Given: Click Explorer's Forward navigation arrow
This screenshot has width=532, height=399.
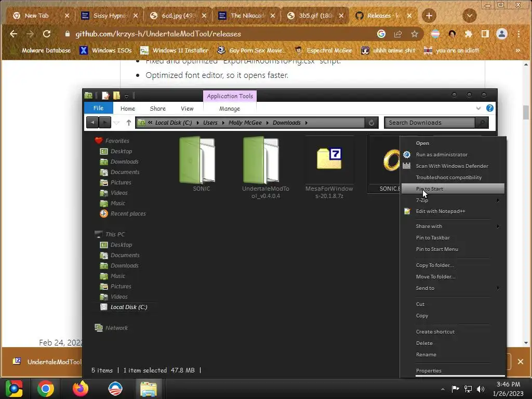Looking at the screenshot, I should (105, 123).
